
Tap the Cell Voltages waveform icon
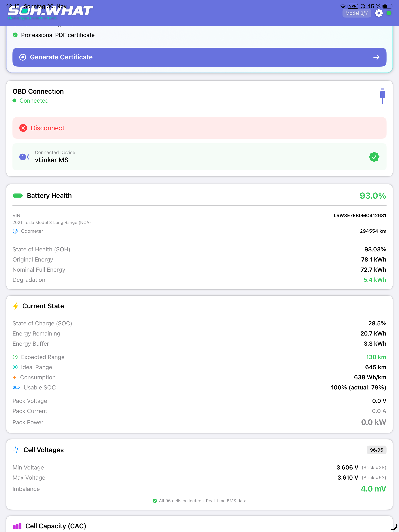tap(16, 450)
